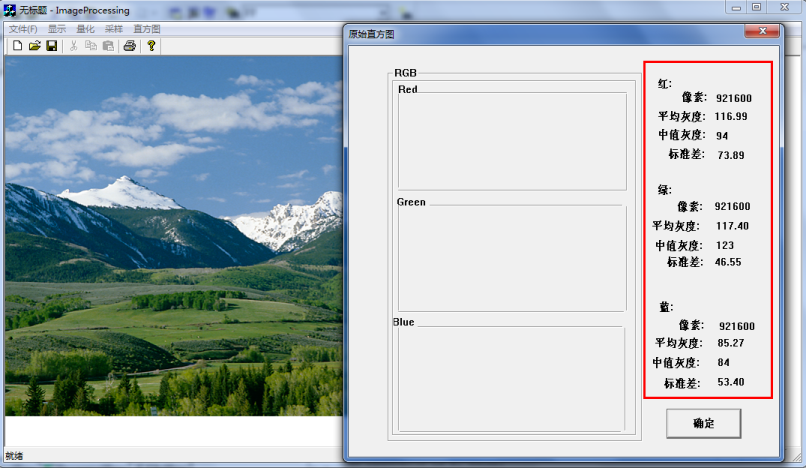Click the Copy toolbar icon
This screenshot has width=806, height=468.
90,46
